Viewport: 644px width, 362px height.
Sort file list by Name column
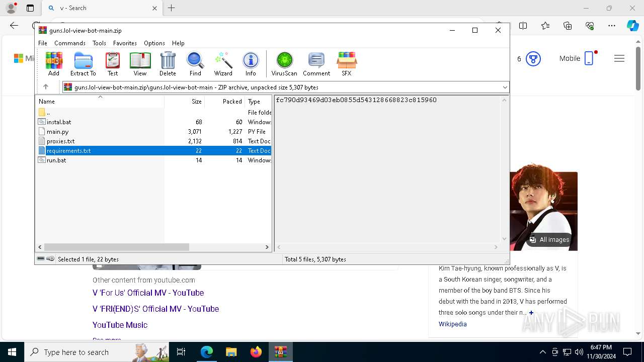100,101
